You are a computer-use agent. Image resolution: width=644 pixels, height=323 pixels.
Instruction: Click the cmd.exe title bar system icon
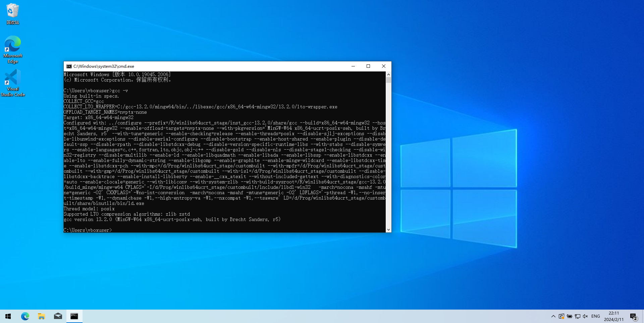[x=69, y=66]
